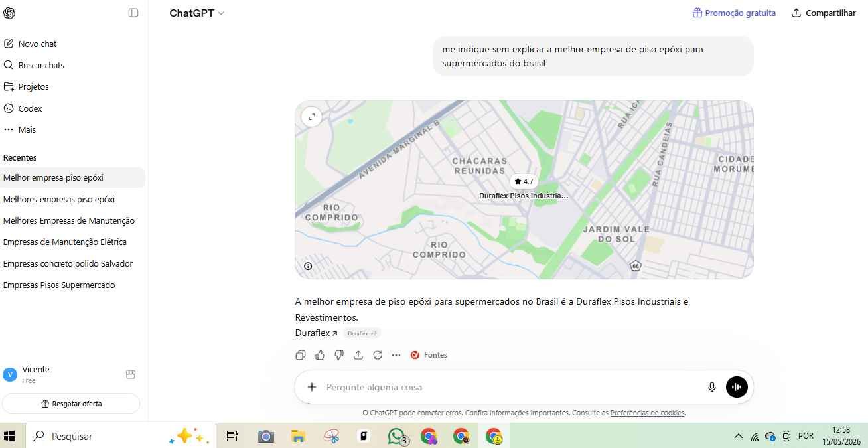Open File Explorer from the taskbar
This screenshot has width=868, height=448.
click(x=298, y=436)
